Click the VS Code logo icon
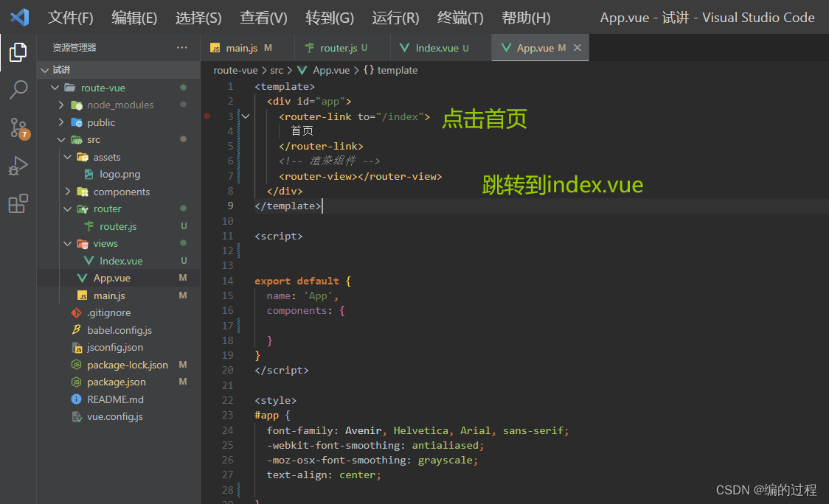The width and height of the screenshot is (829, 504). pos(20,18)
